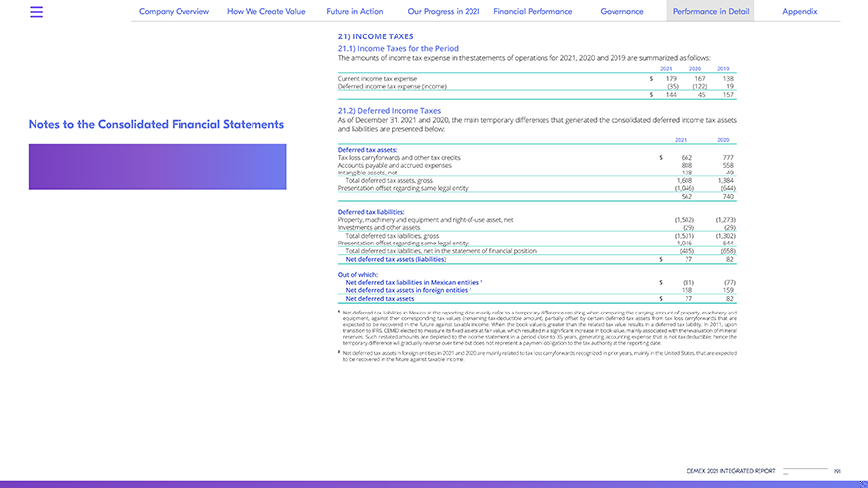Click the Current income tax expense row
This screenshot has height=488, width=868.
pyautogui.click(x=378, y=78)
